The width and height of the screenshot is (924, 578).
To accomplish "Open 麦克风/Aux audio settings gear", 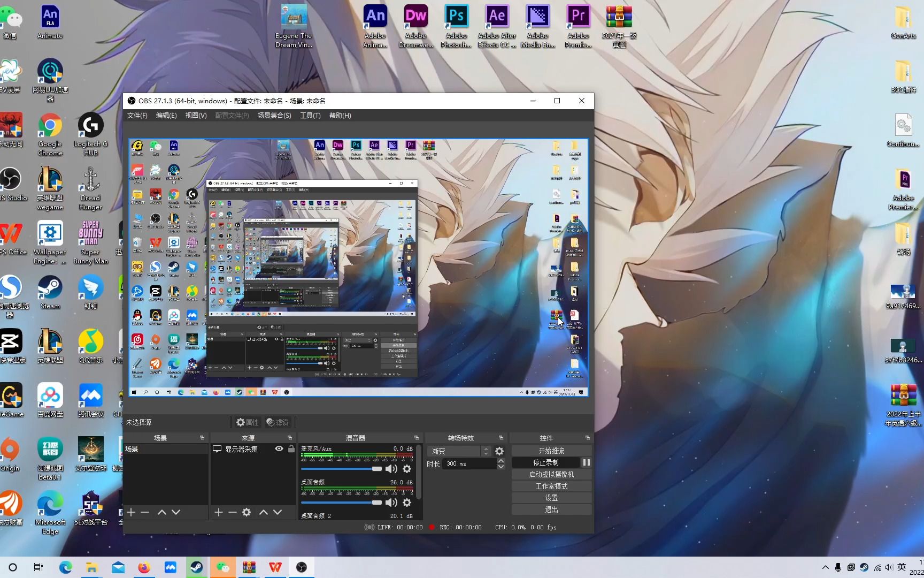I will (407, 469).
